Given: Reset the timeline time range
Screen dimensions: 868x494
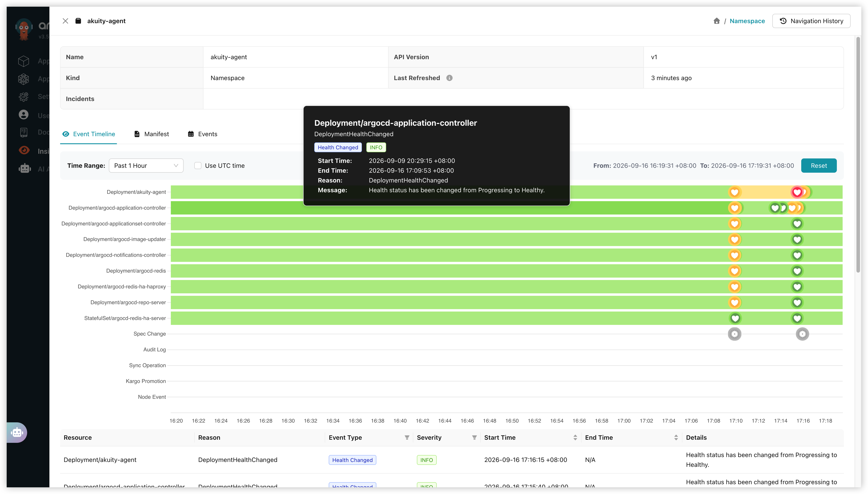Looking at the screenshot, I should [818, 166].
